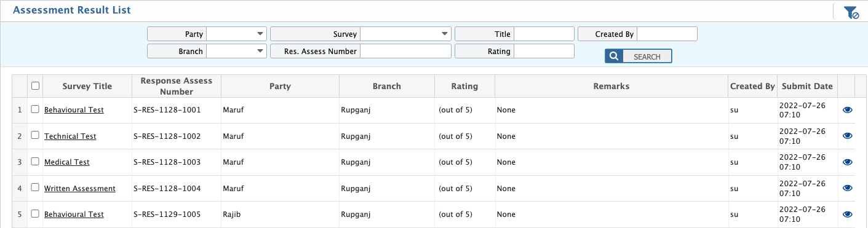Sort by Submit Date column header
The image size is (868, 228).
click(807, 86)
